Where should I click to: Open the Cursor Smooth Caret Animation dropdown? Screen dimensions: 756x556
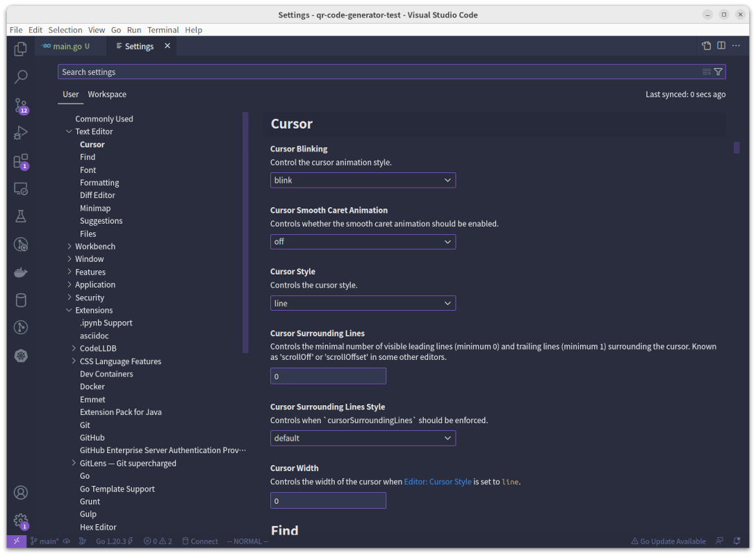[363, 242]
